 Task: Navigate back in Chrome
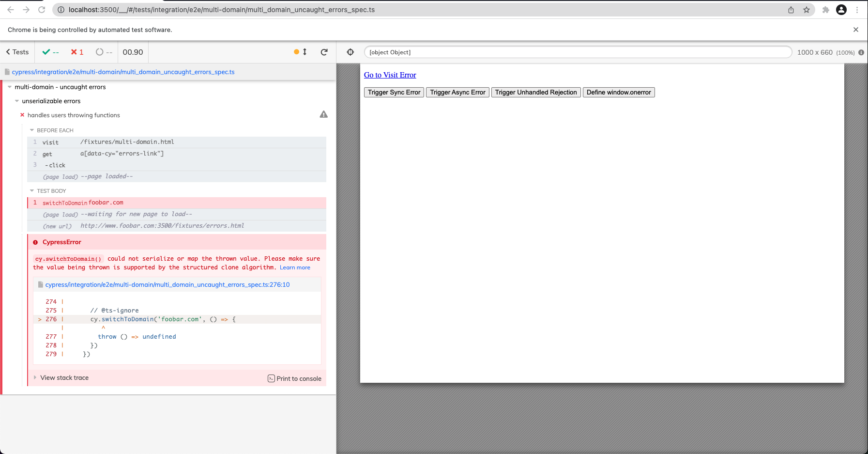click(x=11, y=10)
